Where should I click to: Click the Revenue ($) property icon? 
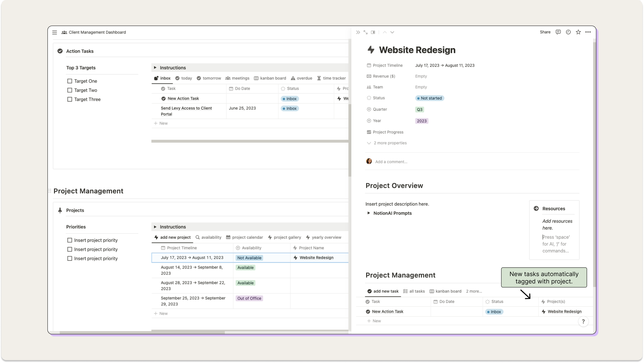coord(369,76)
